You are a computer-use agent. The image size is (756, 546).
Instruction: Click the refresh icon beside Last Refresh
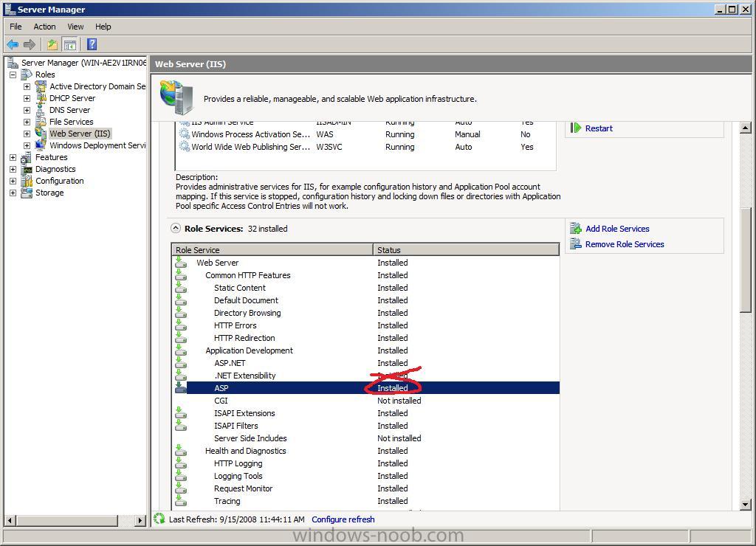(x=159, y=519)
